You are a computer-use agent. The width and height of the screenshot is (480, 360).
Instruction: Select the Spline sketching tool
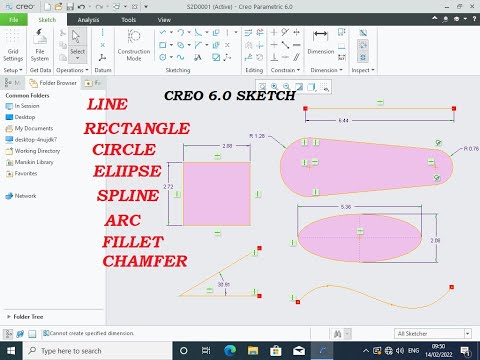click(181, 57)
